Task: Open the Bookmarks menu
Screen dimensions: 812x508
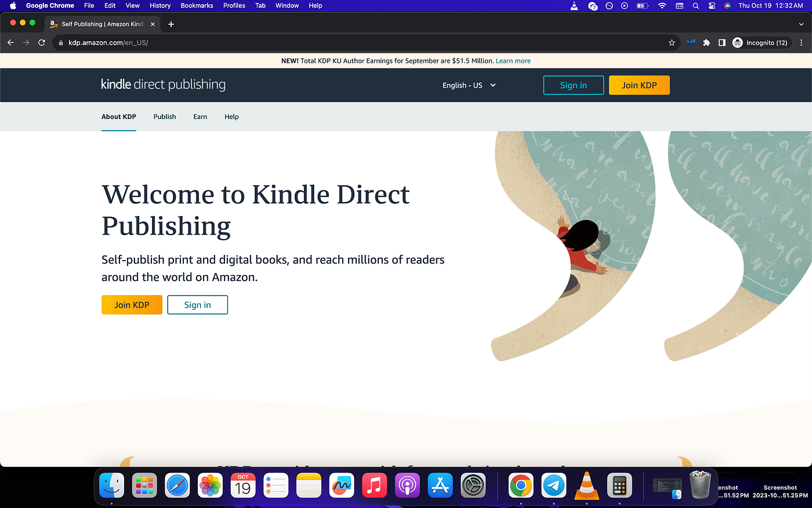Action: point(197,5)
